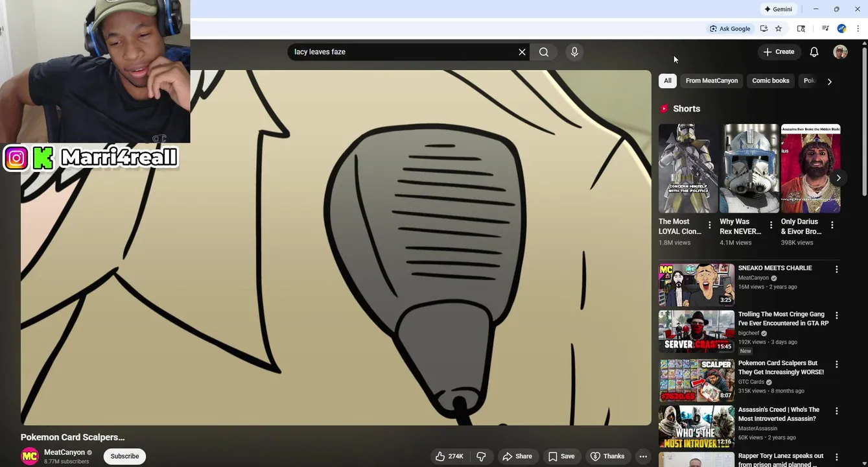Open Pokemon Card Scalpers WORSE video title
Image resolution: width=868 pixels, height=467 pixels.
[x=781, y=368]
